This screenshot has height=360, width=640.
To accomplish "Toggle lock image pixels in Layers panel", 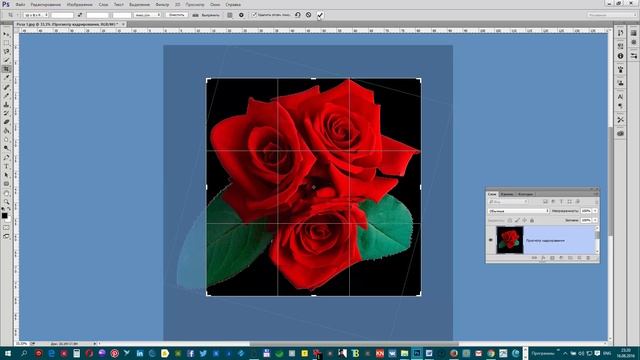I will click(x=517, y=220).
